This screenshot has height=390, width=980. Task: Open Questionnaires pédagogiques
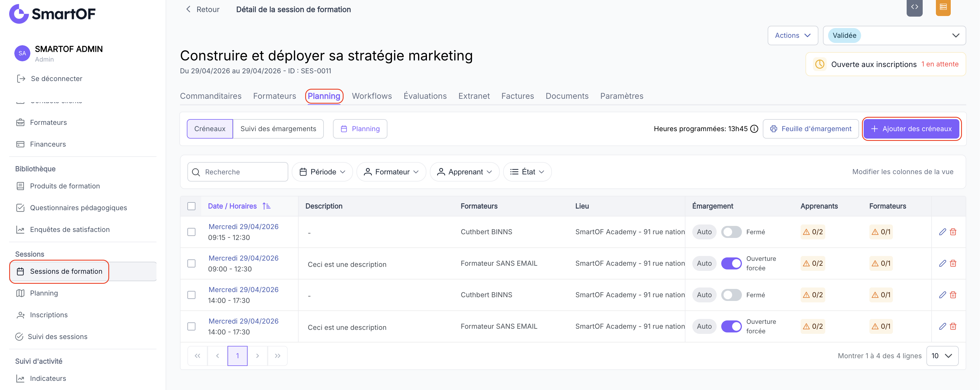click(x=78, y=208)
